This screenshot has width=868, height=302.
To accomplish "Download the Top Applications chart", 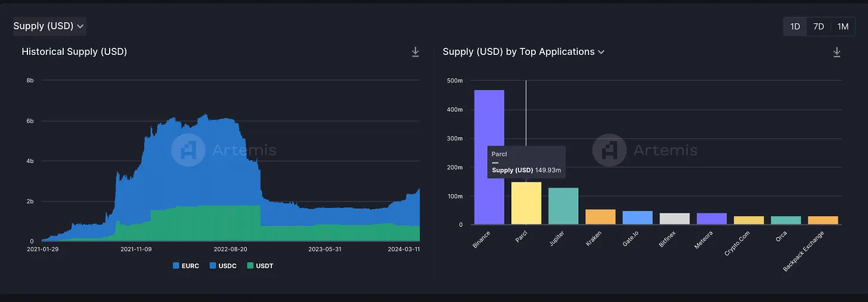I will [836, 52].
